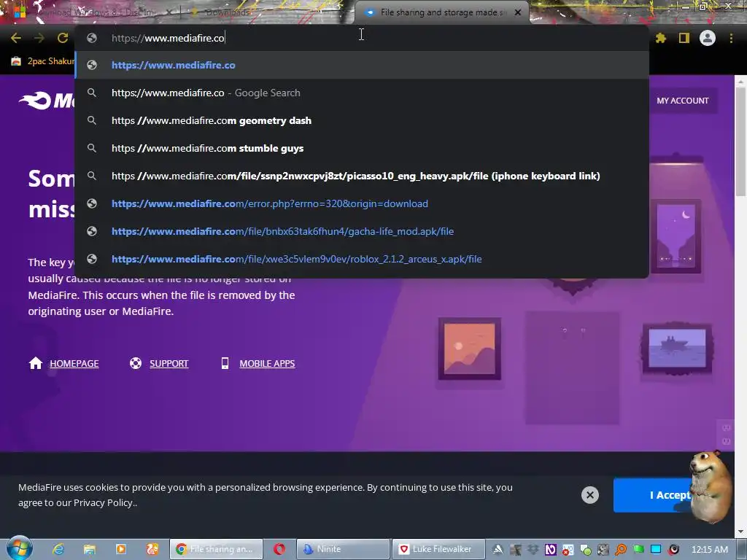Click the Dropbox tray icon
This screenshot has width=747, height=560.
tap(533, 550)
